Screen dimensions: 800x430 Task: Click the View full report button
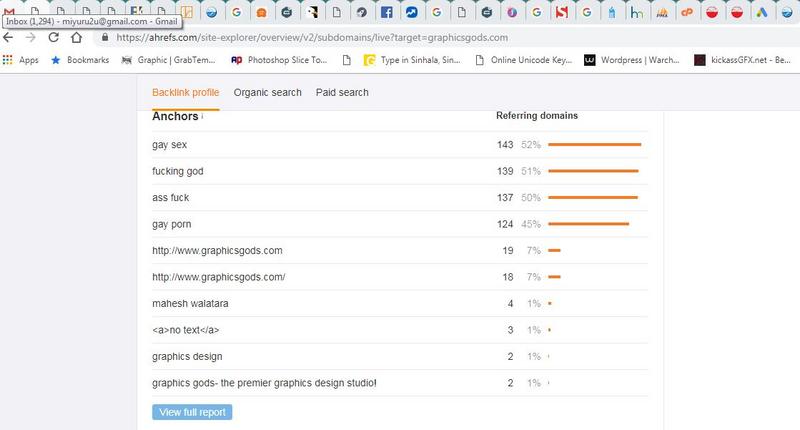coord(192,412)
